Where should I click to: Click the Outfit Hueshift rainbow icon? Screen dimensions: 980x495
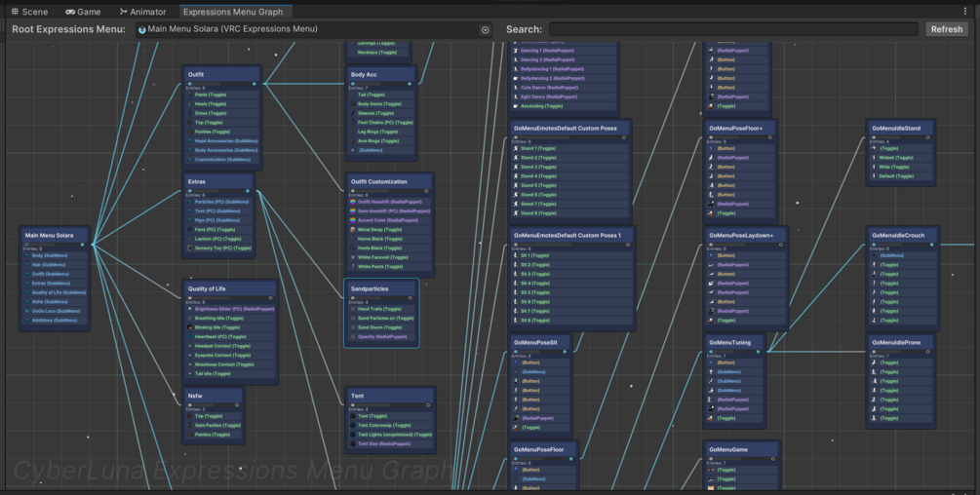click(352, 202)
